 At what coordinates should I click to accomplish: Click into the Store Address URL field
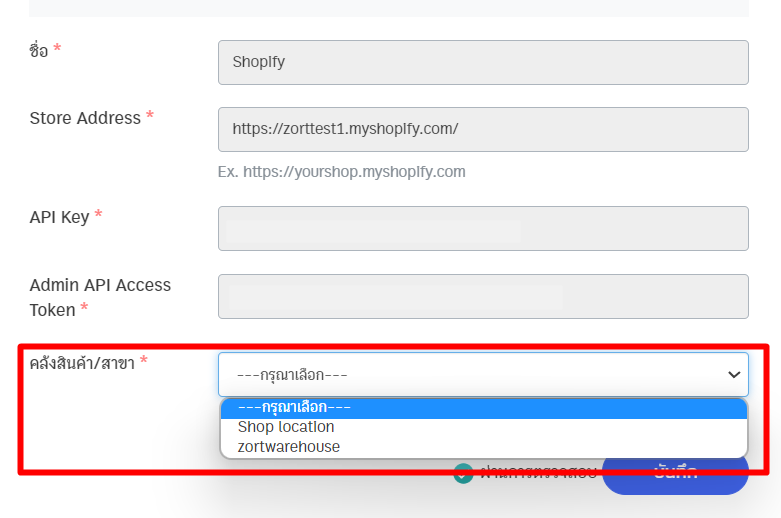pos(483,129)
